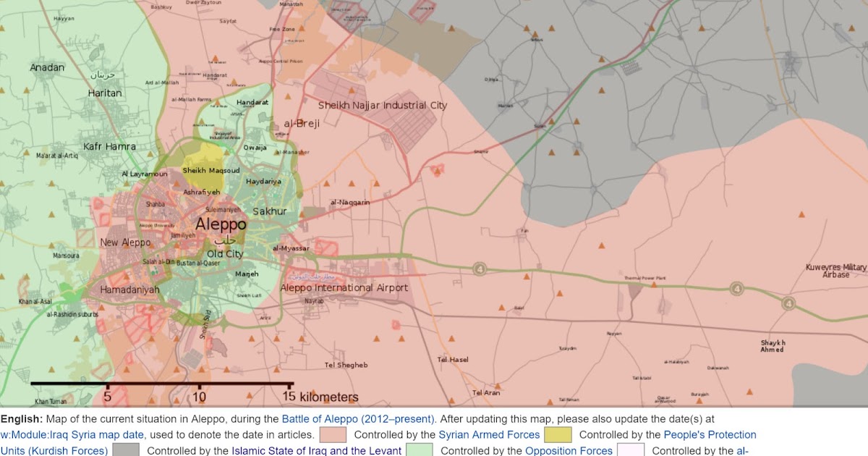Select the Aleppo International Airport area
This screenshot has height=456, width=868.
[x=345, y=287]
